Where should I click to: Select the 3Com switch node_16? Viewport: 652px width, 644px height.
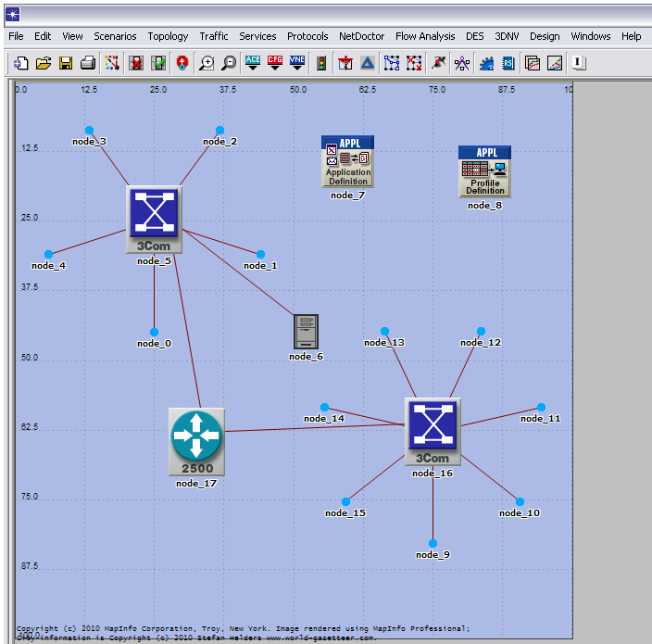(433, 432)
